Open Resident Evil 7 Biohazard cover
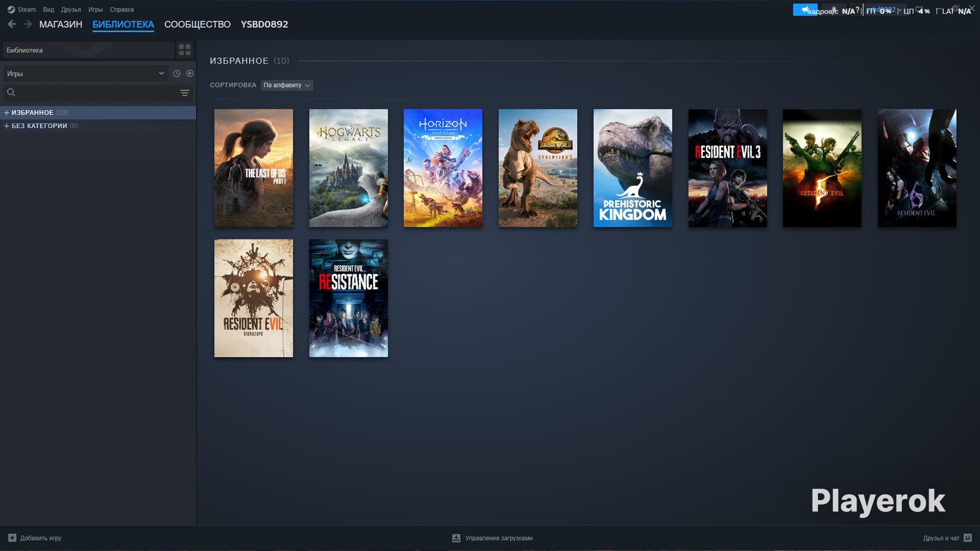The height and width of the screenshot is (551, 980). click(x=254, y=298)
